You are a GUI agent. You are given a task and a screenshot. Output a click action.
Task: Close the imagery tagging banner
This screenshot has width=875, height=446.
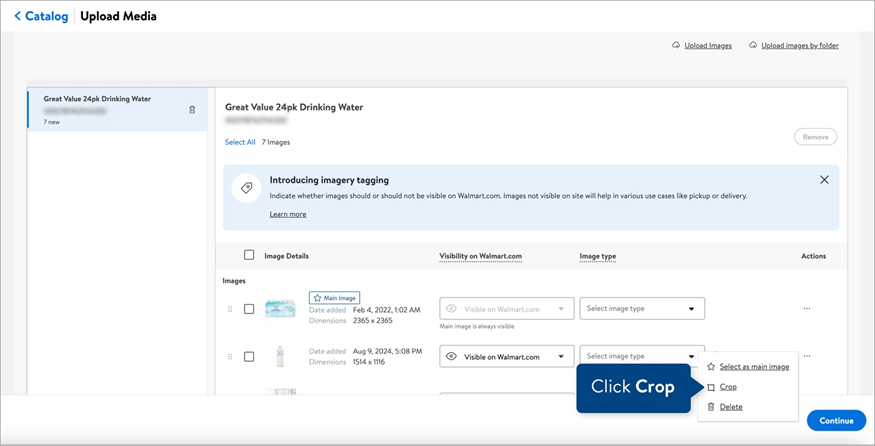point(824,180)
